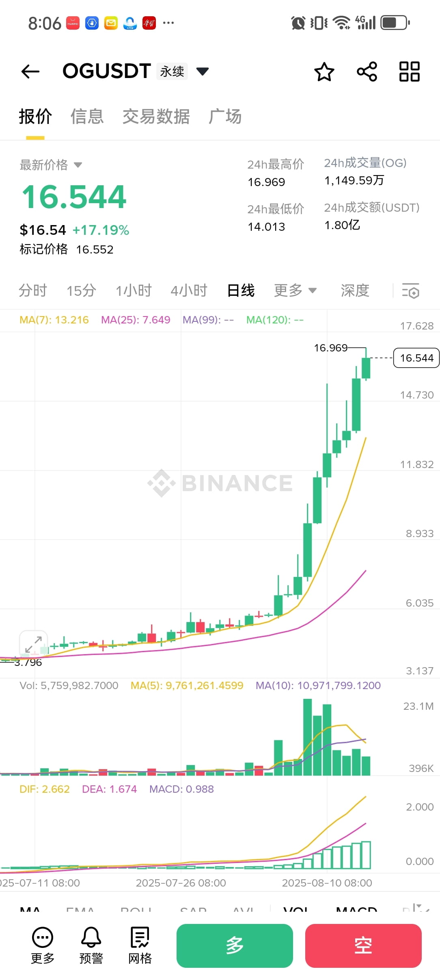The image size is (440, 980).
Task: Tap the battery status icon
Action: tap(395, 23)
